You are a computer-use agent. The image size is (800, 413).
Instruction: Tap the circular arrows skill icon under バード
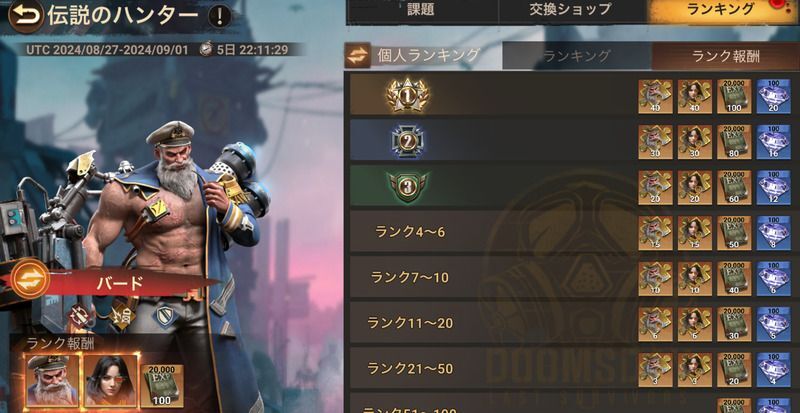click(x=79, y=315)
